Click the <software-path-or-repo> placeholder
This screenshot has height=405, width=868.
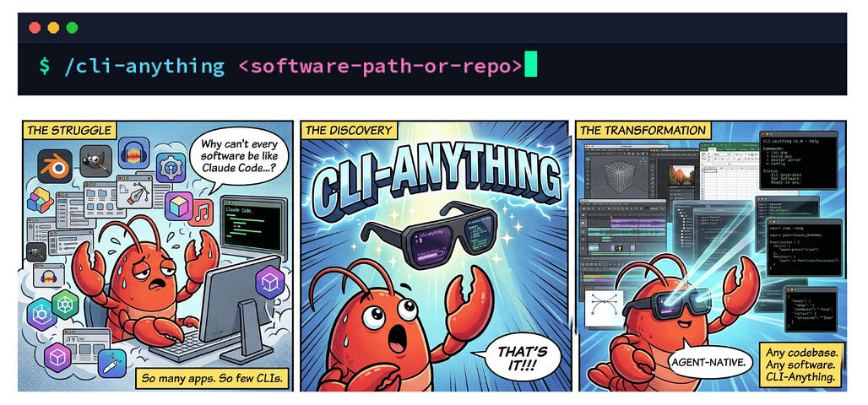380,67
